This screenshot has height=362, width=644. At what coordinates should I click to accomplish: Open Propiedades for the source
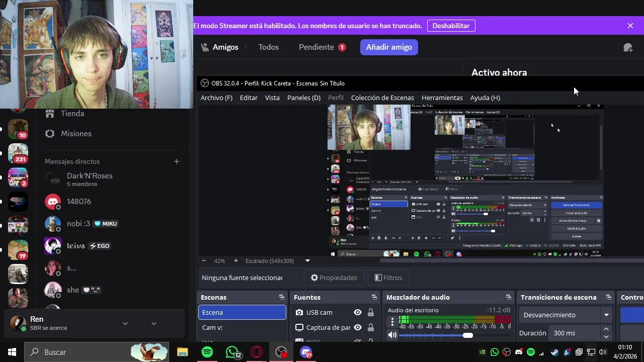coord(334,278)
